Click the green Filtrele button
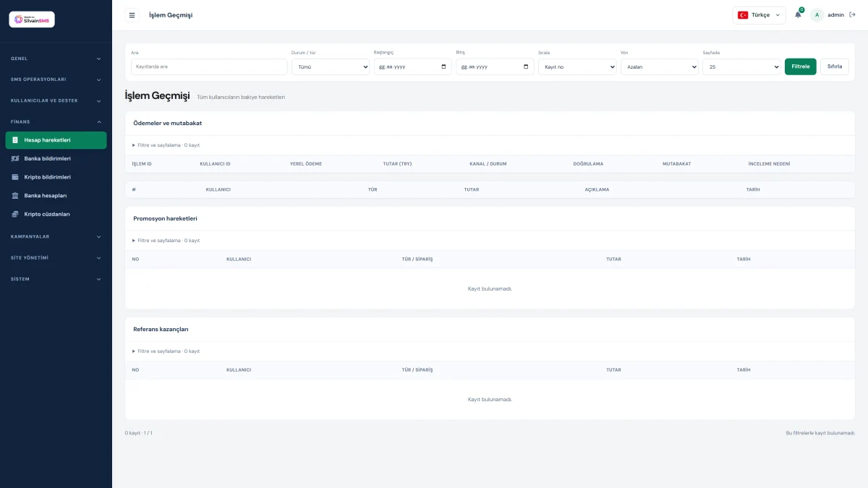This screenshot has height=488, width=868. tap(801, 67)
